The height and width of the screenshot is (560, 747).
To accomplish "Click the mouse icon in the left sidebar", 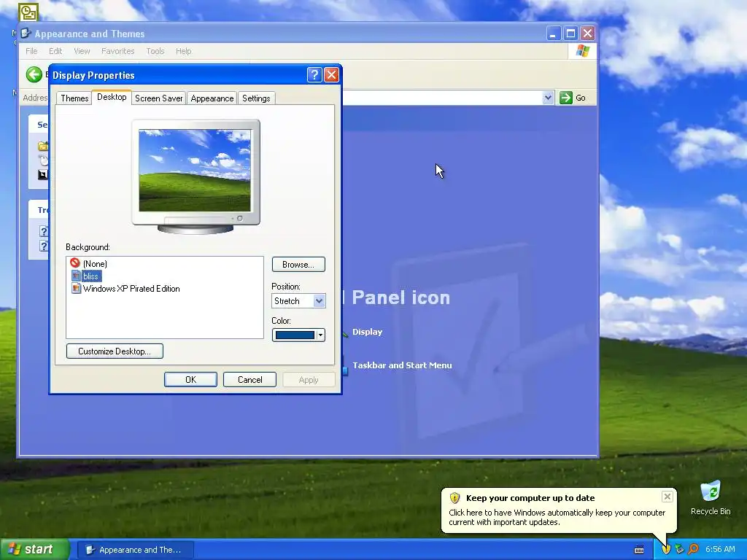I will click(43, 160).
